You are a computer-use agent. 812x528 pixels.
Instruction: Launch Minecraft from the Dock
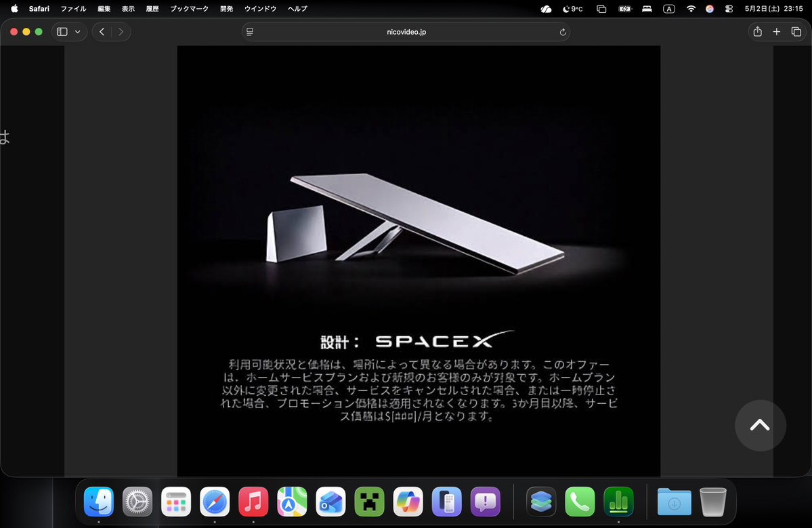(369, 502)
